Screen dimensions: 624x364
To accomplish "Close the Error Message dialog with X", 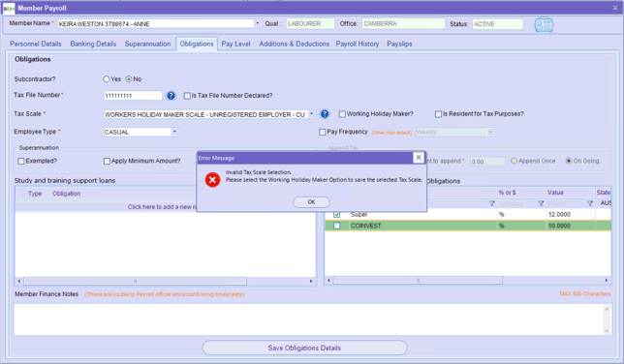I will 419,158.
